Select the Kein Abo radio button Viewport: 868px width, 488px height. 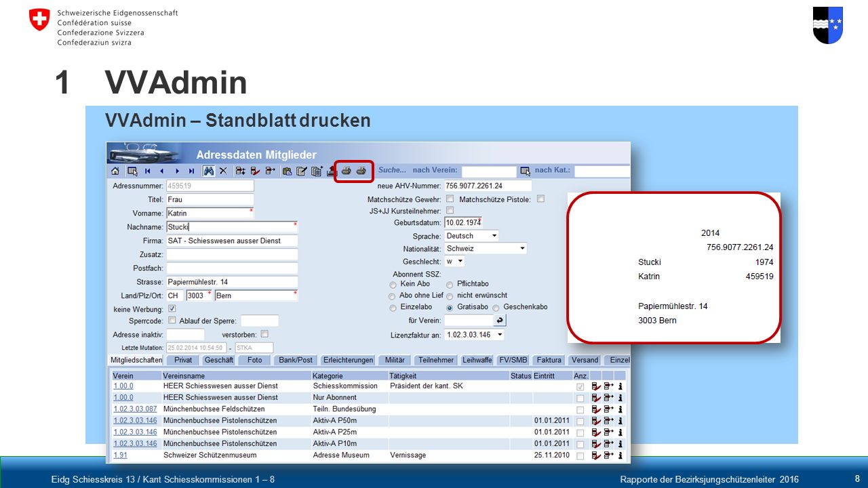click(x=393, y=285)
